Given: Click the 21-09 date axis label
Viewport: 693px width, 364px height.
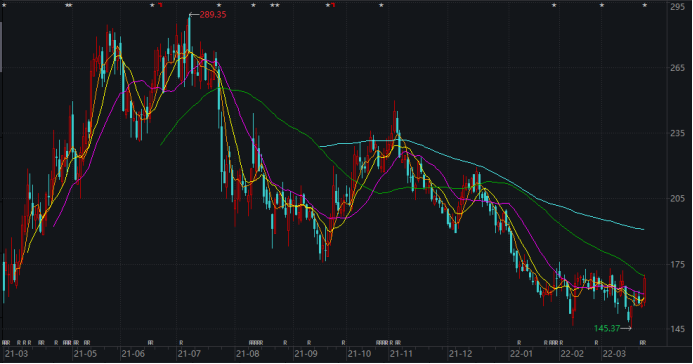Looking at the screenshot, I should [306, 354].
